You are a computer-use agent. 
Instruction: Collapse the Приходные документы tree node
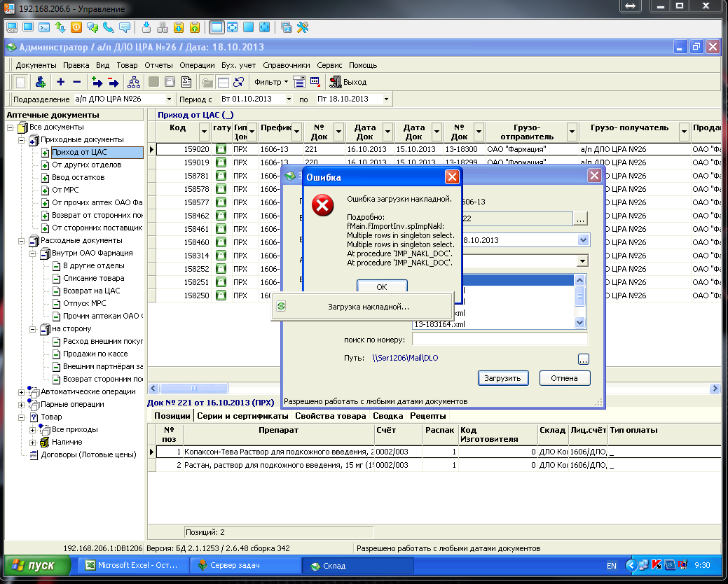click(22, 139)
